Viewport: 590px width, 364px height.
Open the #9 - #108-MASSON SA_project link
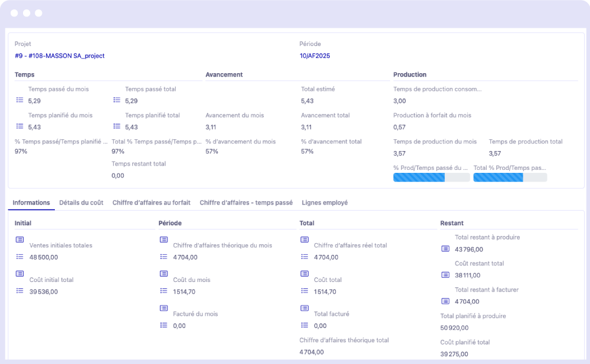60,56
